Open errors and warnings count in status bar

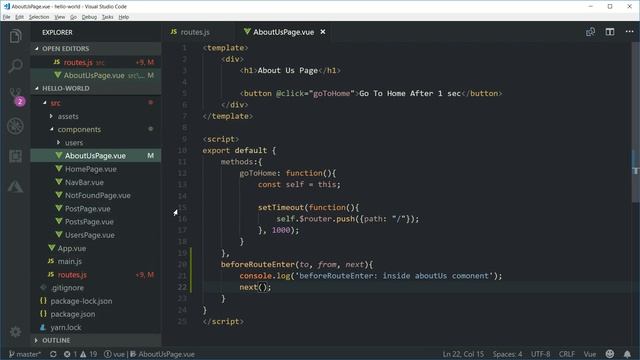80,354
